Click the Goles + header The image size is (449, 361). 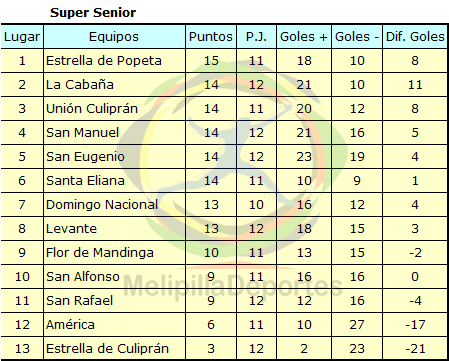click(x=304, y=37)
